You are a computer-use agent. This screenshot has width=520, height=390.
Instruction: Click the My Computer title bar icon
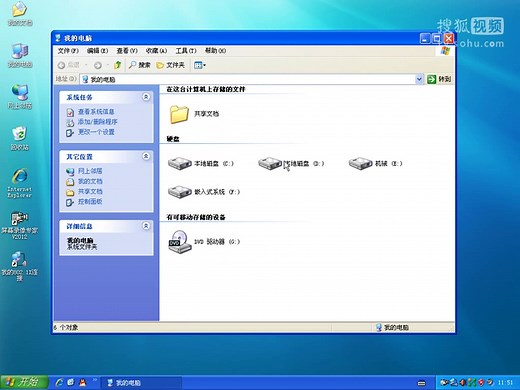pos(58,38)
